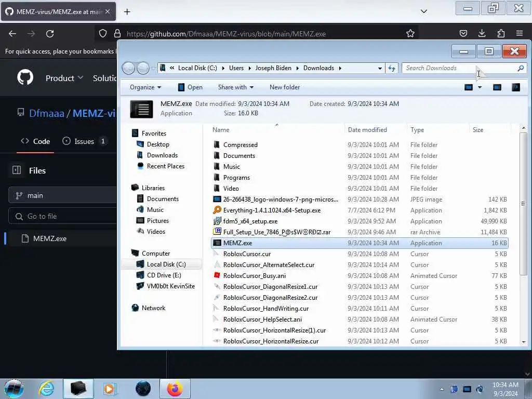Click the file list scroll-down arrow
Image resolution: width=532 pixels, height=399 pixels.
click(x=524, y=342)
